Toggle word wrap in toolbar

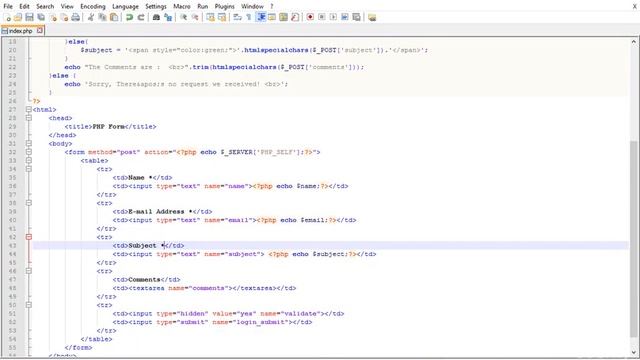237,17
